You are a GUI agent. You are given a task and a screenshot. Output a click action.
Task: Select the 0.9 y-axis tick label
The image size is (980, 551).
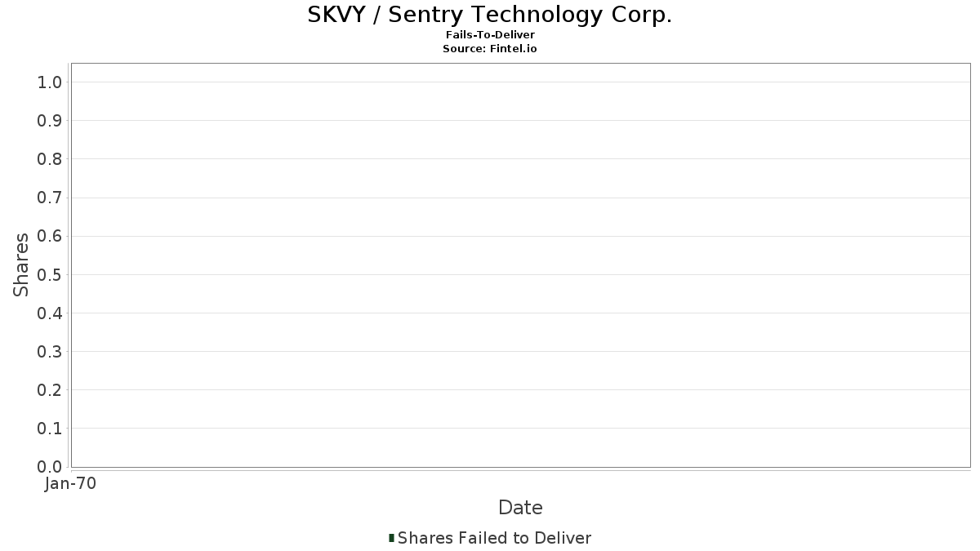click(50, 121)
